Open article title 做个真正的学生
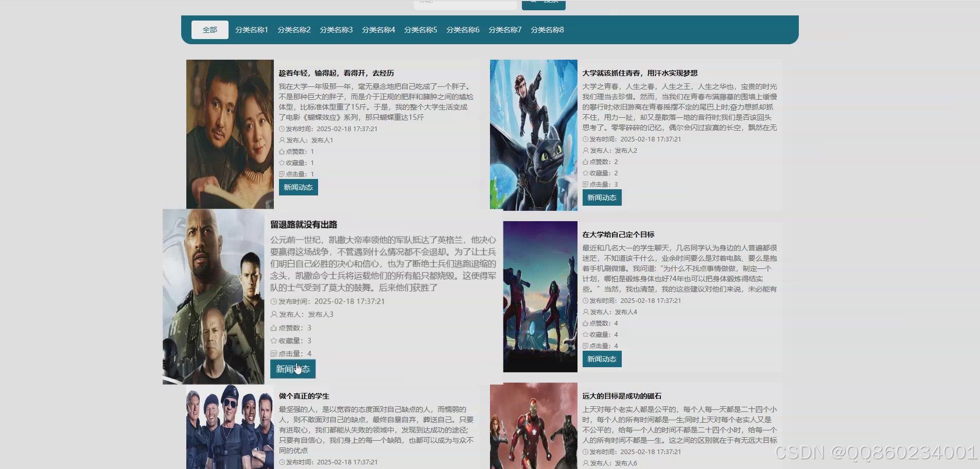Viewport: 980px width, 469px height. pyautogui.click(x=304, y=396)
